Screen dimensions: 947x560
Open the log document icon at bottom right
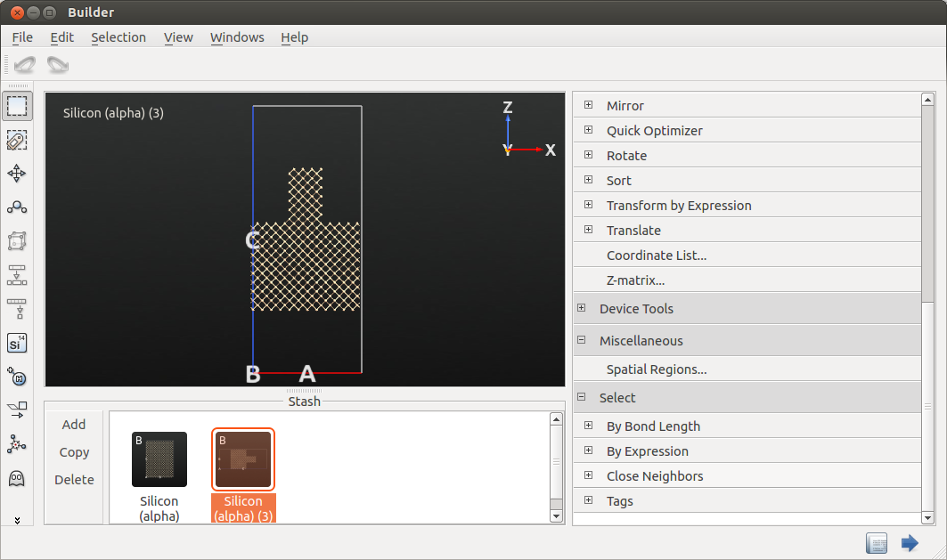(877, 543)
